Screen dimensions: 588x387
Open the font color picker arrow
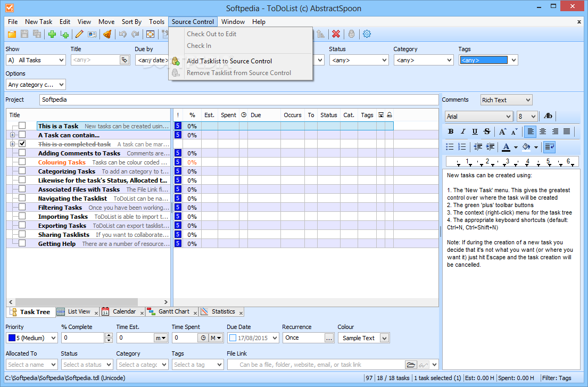[516, 147]
